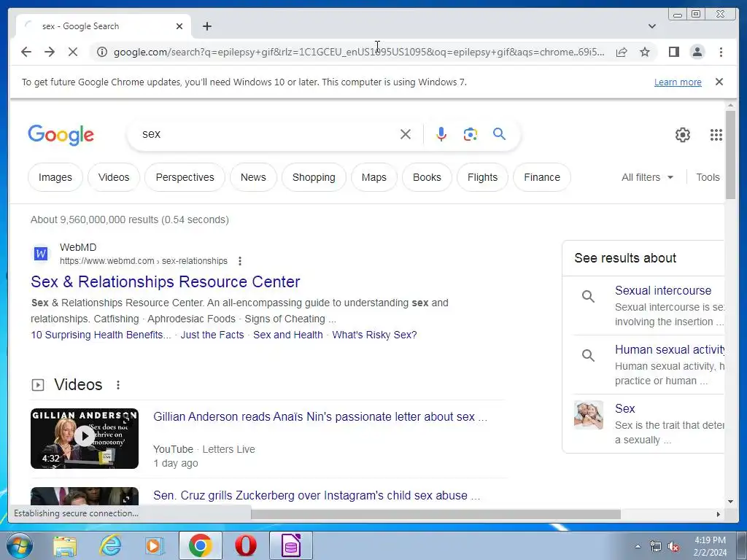The image size is (747, 560).
Task: Close the sex - Google Search tab
Action: (x=179, y=26)
